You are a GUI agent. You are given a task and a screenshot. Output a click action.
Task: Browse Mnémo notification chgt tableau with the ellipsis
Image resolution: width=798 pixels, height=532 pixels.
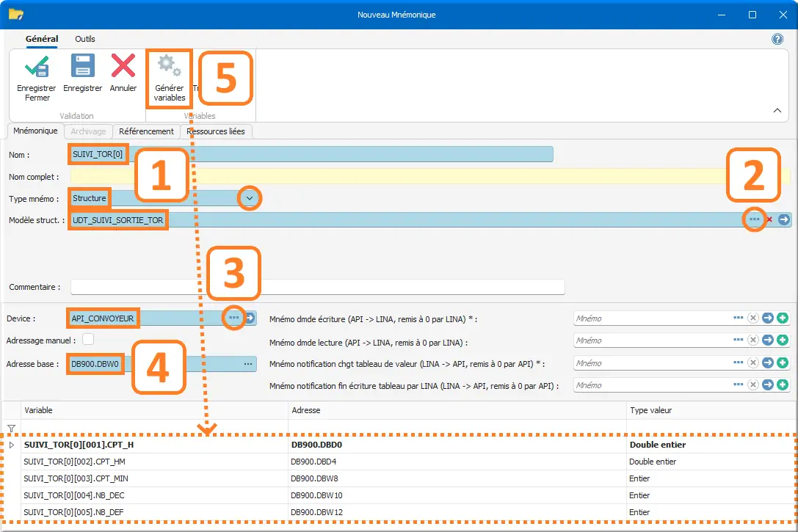coord(738,362)
